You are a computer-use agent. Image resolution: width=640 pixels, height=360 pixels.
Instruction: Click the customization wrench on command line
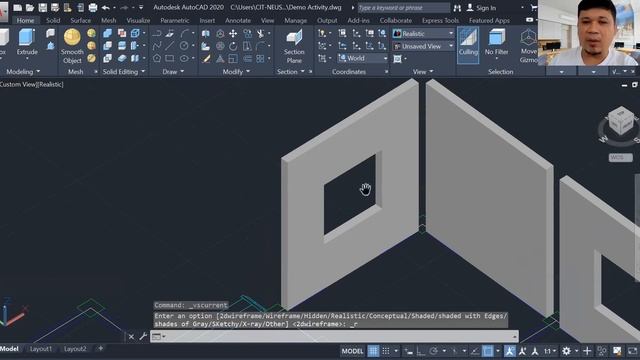pyautogui.click(x=143, y=336)
